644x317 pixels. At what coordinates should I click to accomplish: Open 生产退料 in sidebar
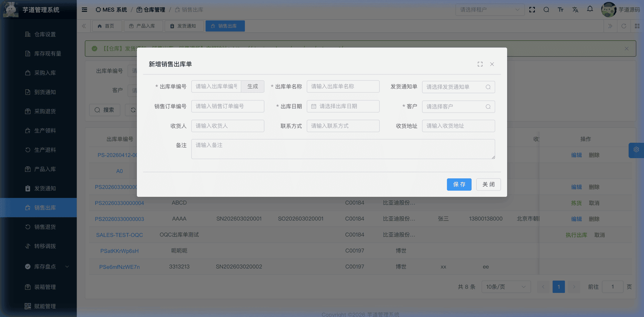[38, 150]
